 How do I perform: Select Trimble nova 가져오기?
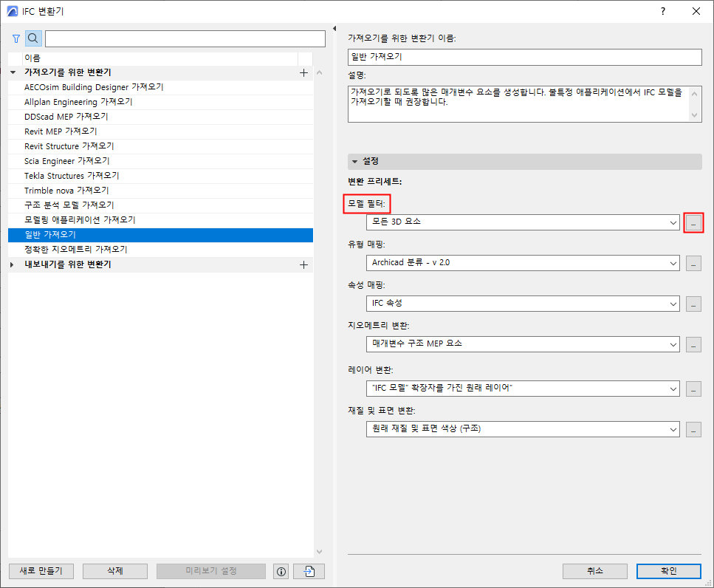(x=161, y=191)
